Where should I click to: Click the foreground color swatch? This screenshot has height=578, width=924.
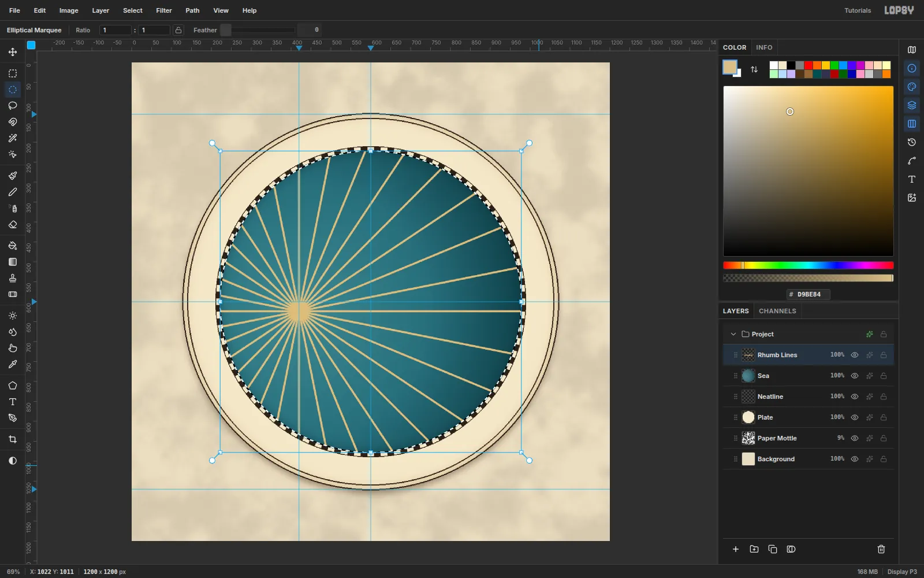point(730,67)
